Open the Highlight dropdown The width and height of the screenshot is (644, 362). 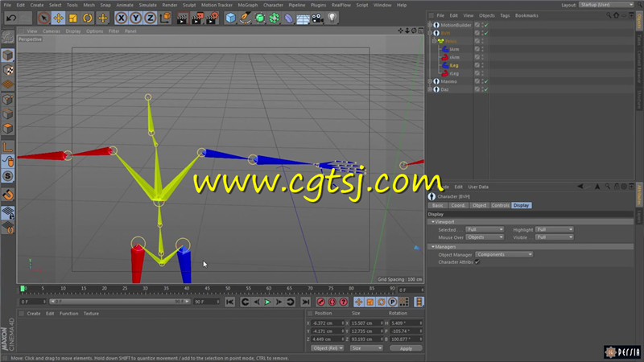554,229
